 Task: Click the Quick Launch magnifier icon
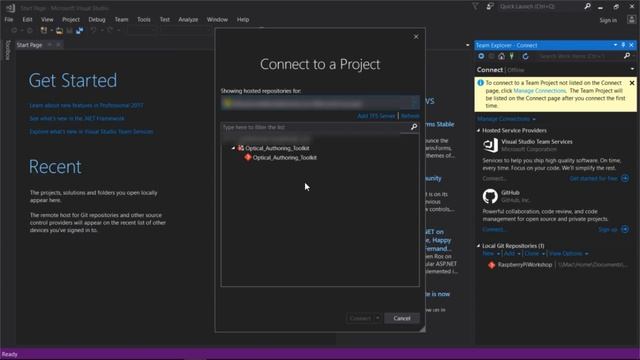coord(587,6)
